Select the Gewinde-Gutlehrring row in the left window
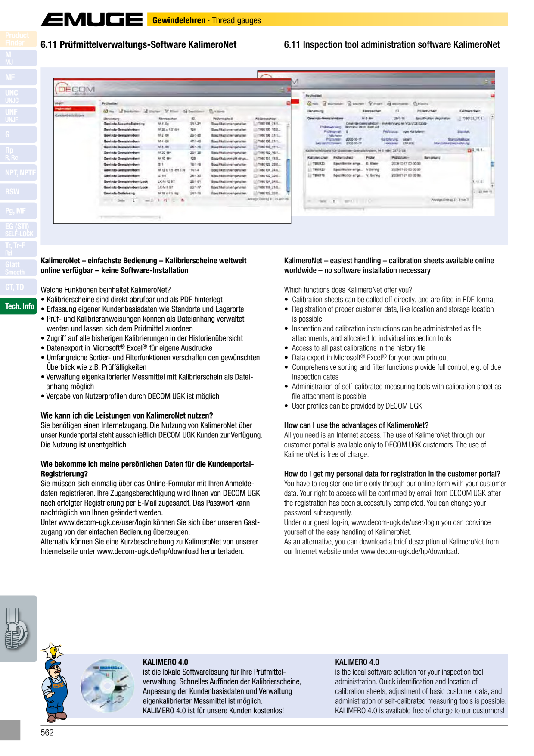Image resolution: width=534 pixels, height=756 pixels. point(195,193)
